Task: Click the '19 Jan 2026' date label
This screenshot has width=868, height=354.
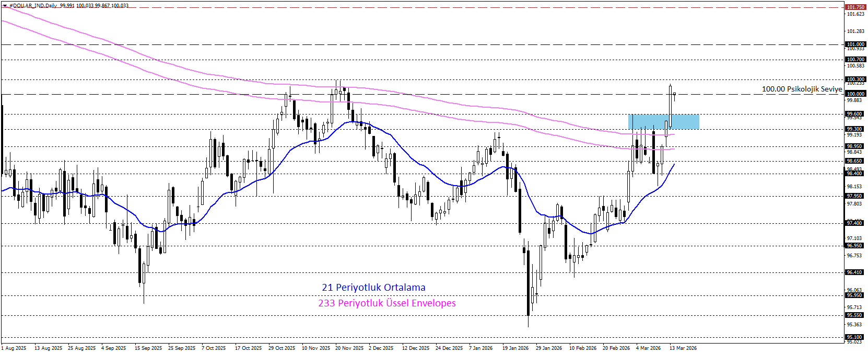Action: 515,348
